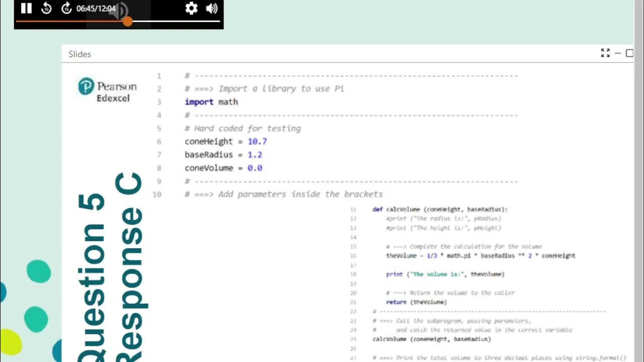Viewport: 644px width, 362px height.
Task: Click the calcVolume call on line 25
Action: click(x=432, y=339)
